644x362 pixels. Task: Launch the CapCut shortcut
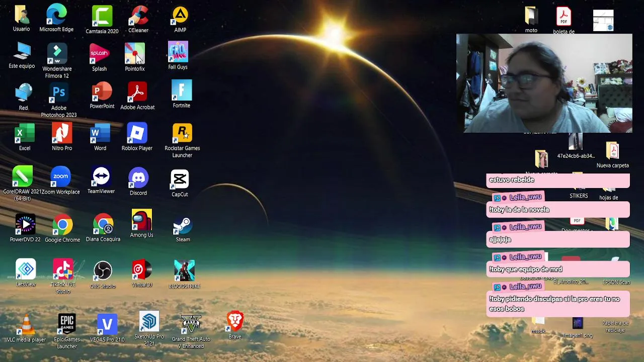pyautogui.click(x=180, y=180)
